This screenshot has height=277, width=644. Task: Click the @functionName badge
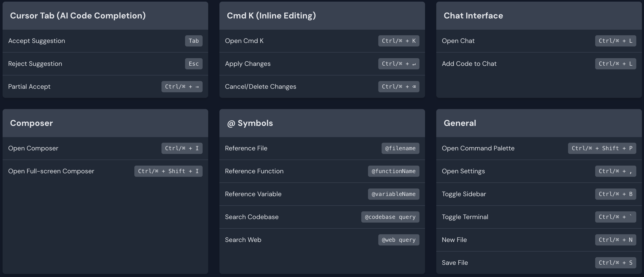[394, 171]
